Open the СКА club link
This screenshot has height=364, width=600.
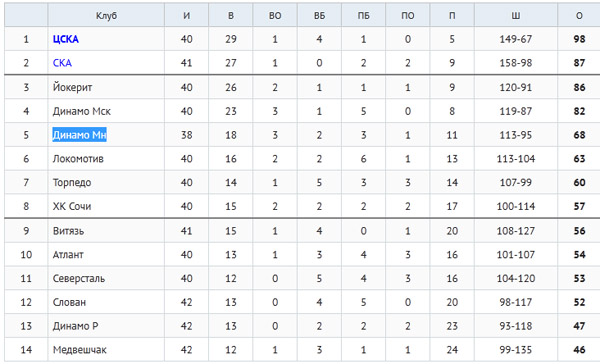[x=62, y=63]
